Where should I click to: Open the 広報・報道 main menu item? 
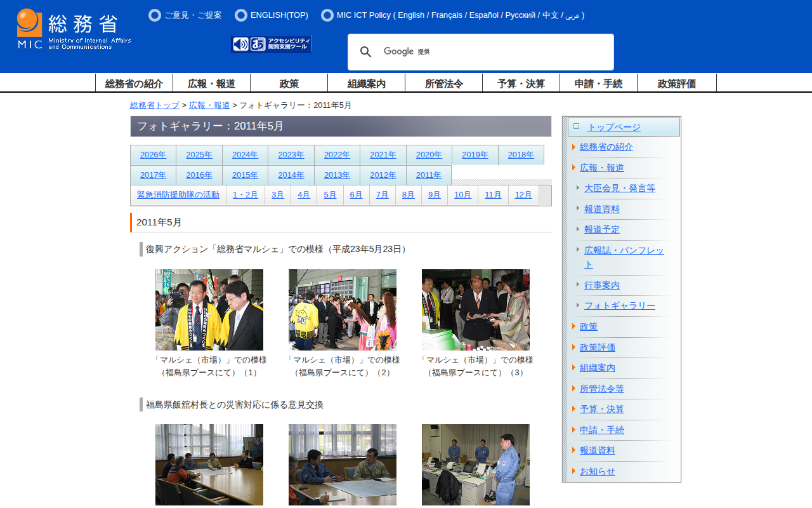coord(211,83)
